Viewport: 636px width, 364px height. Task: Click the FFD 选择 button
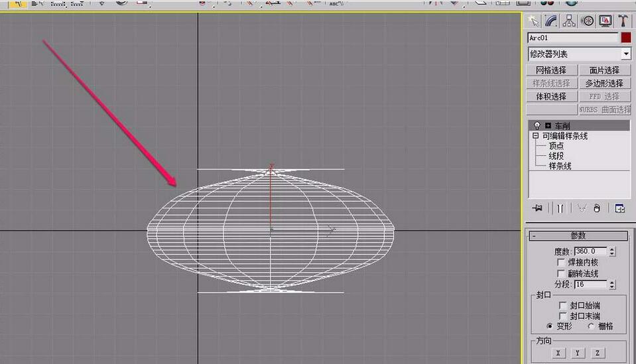click(604, 96)
